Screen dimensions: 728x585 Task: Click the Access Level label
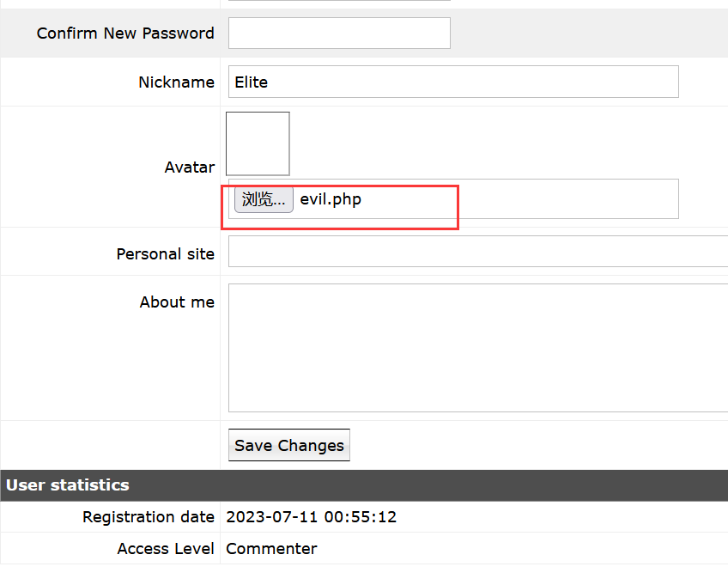coord(165,549)
